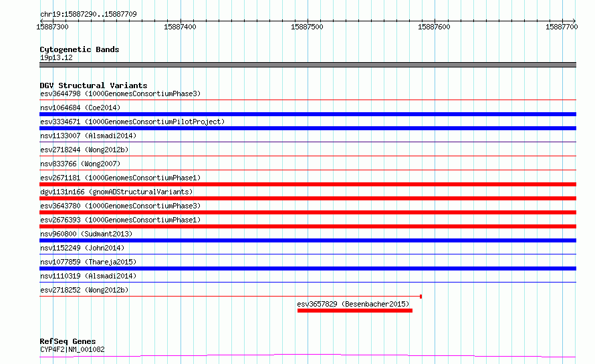Open esv3334671 1000GenomesConsortiumPilotProject label

132,122
